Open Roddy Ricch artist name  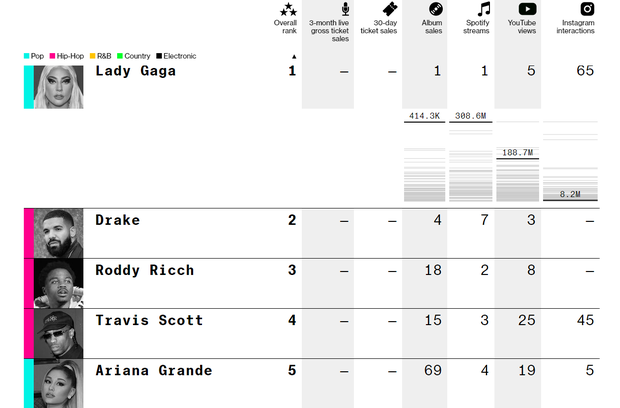pos(145,270)
